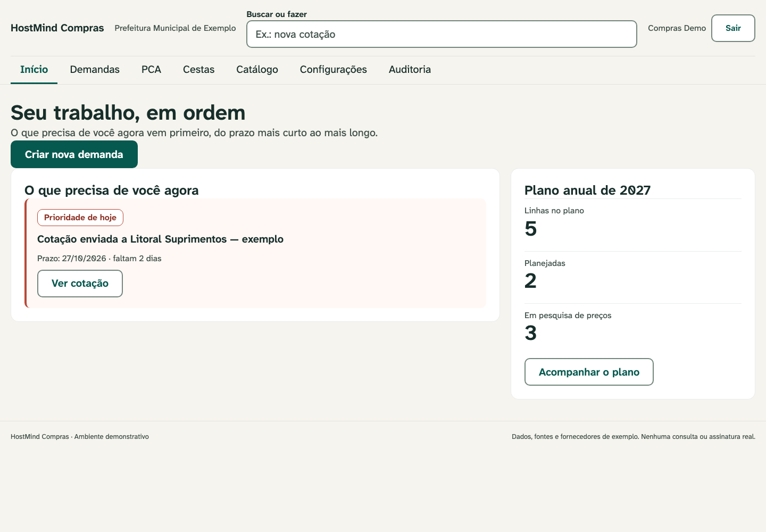
Task: Select the Catálogo tab
Action: tap(257, 70)
